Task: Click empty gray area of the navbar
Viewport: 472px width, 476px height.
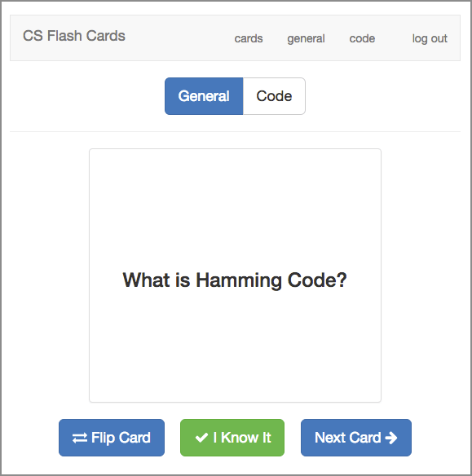Action: tap(179, 38)
